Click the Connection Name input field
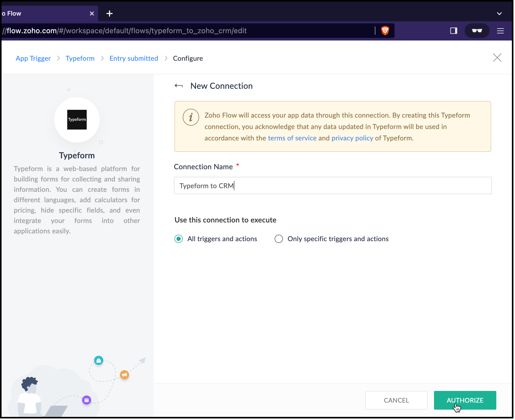The width and height of the screenshot is (515, 420). click(x=333, y=186)
